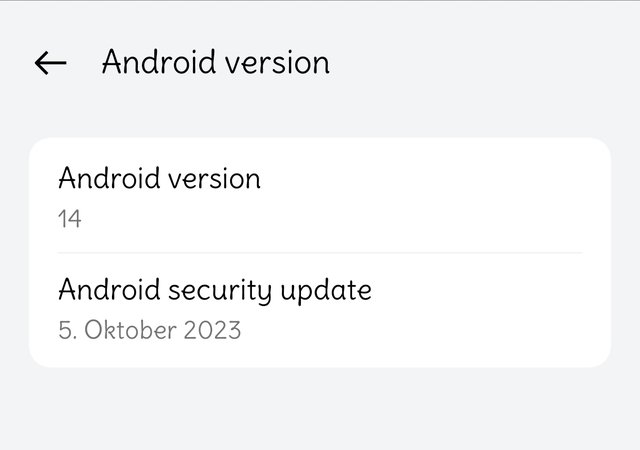
Task: Select the version number 14
Action: click(x=70, y=218)
